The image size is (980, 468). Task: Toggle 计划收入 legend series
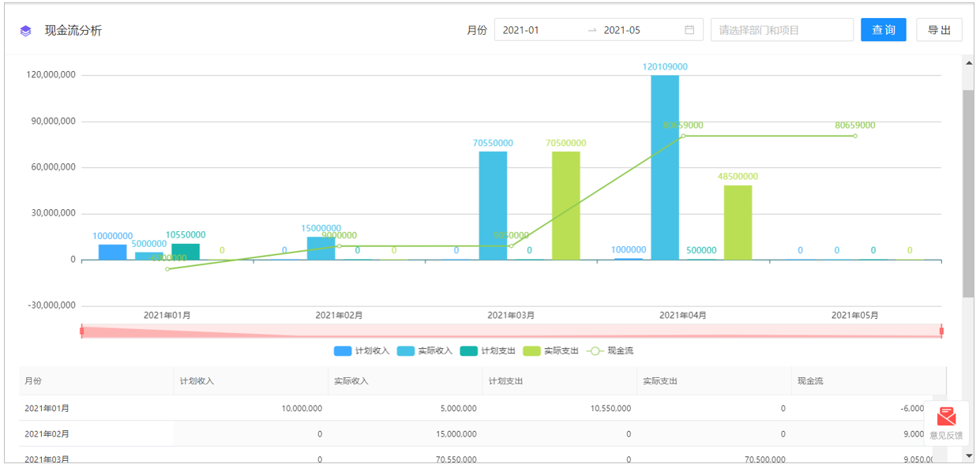point(362,350)
